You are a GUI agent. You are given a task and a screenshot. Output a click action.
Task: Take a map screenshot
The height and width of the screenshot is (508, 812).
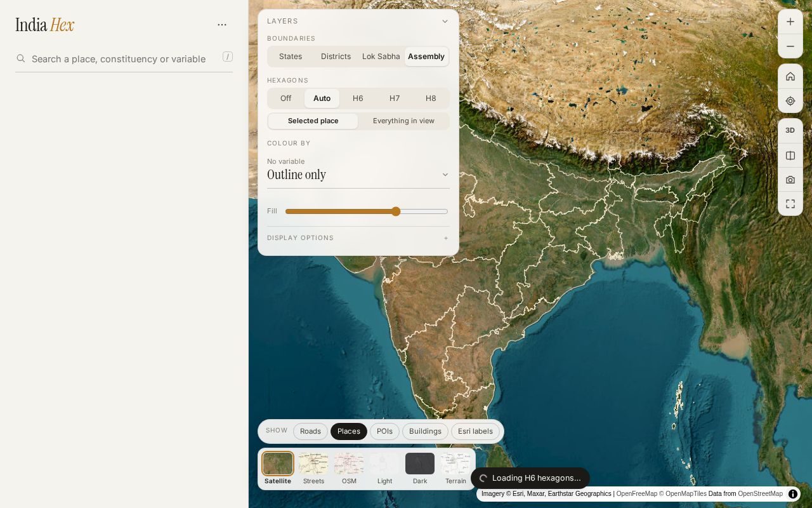[790, 180]
